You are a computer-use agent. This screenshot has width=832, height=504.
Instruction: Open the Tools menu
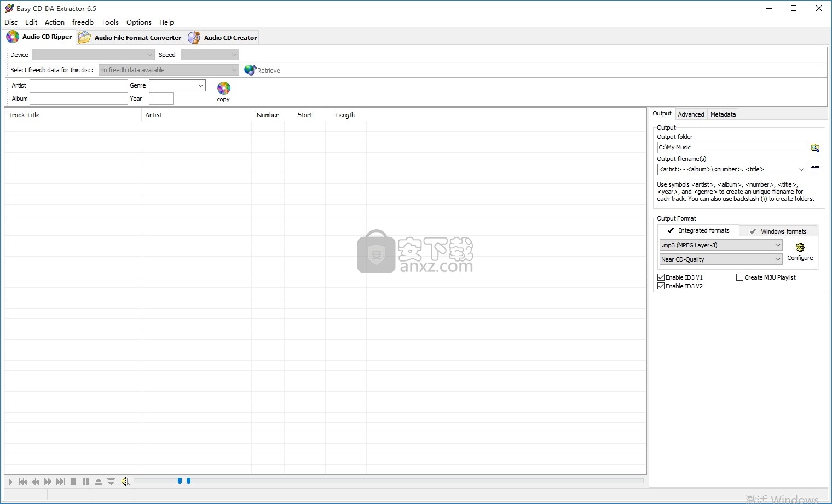point(110,22)
